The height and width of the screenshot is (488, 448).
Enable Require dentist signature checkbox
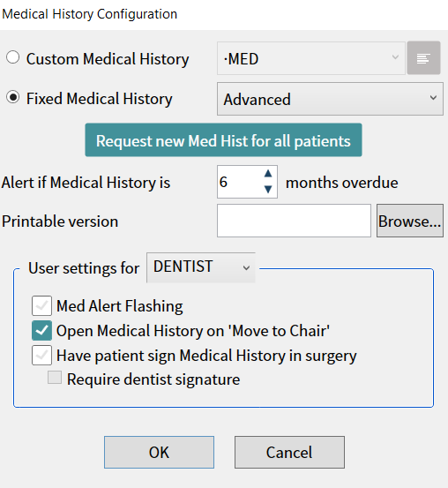coord(55,377)
